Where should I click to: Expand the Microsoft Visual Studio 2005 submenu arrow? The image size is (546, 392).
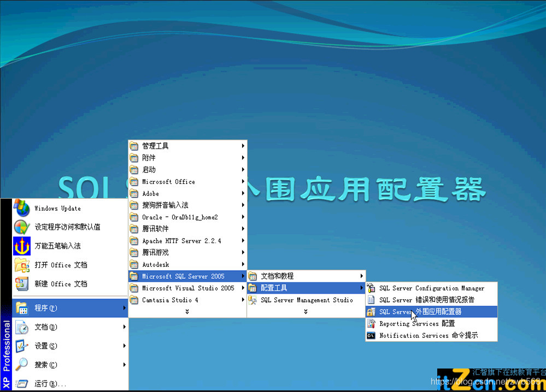[243, 288]
